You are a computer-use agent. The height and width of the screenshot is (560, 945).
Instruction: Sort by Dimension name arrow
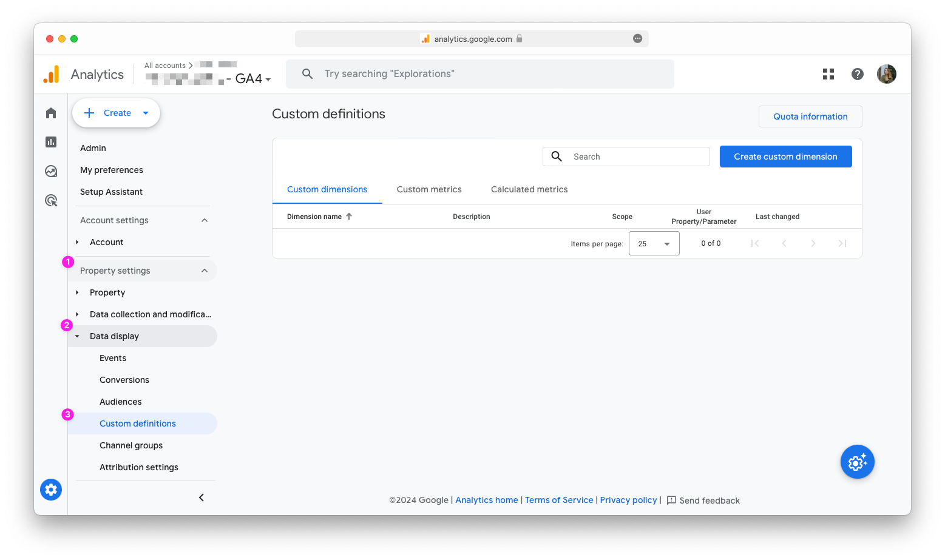(x=349, y=216)
